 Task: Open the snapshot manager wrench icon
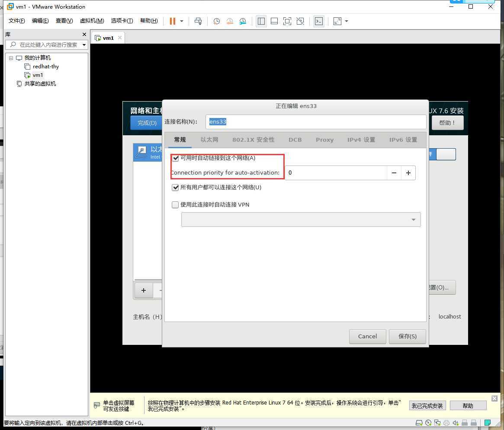pyautogui.click(x=243, y=21)
